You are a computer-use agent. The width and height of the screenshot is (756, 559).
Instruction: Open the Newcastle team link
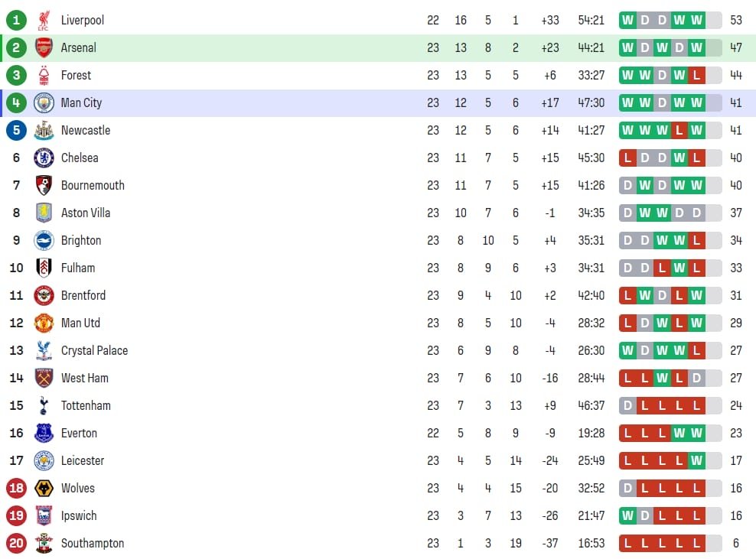86,130
